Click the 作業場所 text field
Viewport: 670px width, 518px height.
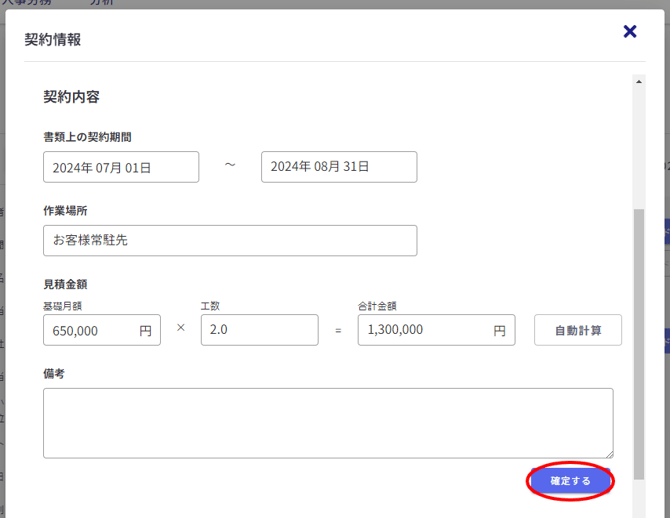point(230,241)
